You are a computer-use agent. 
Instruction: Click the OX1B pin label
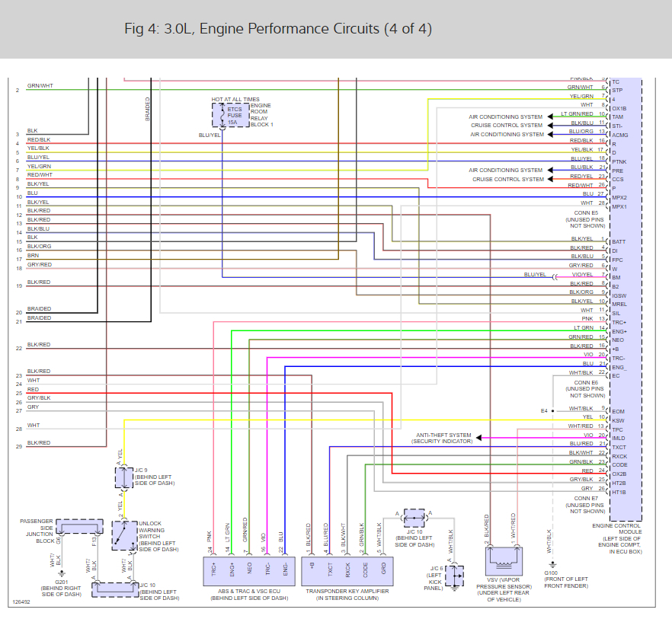click(619, 109)
